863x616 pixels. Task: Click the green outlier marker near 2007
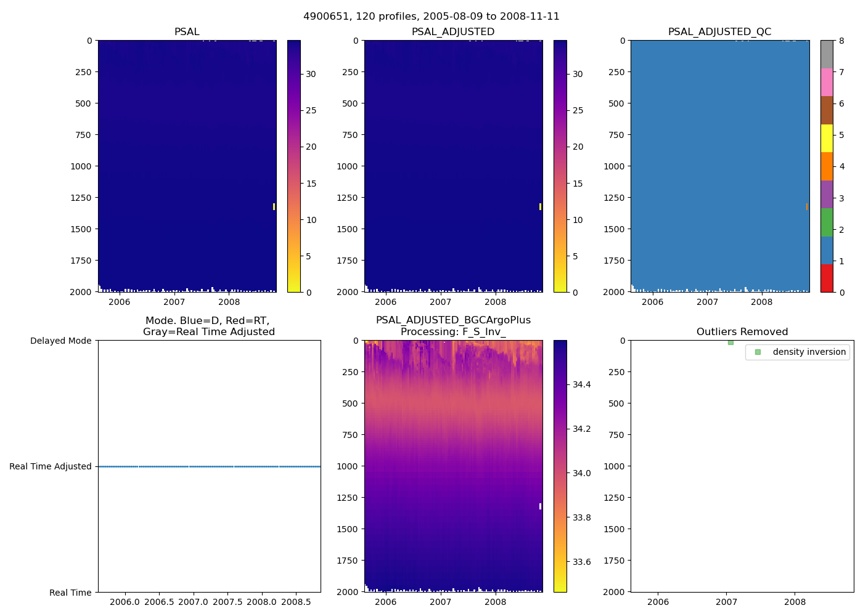click(730, 342)
